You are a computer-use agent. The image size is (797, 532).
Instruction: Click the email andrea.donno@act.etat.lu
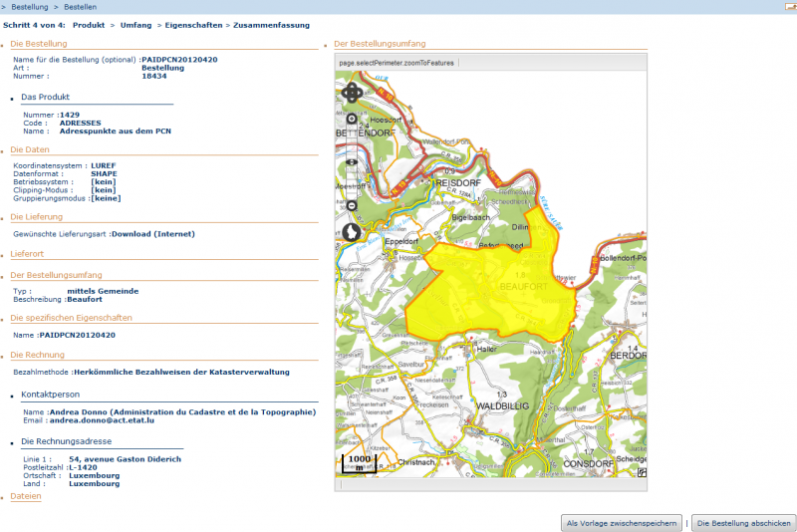[x=102, y=420]
